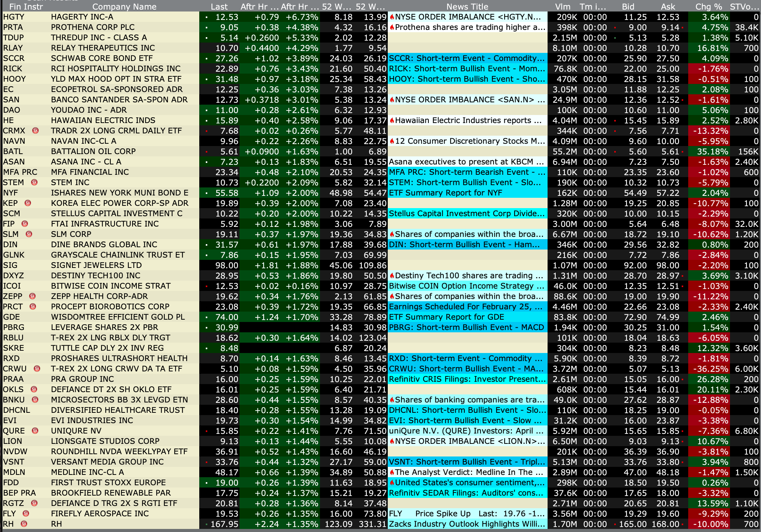This screenshot has width=761, height=532.
Task: Click the Sx icon beside BNKU
Action: [x=35, y=400]
